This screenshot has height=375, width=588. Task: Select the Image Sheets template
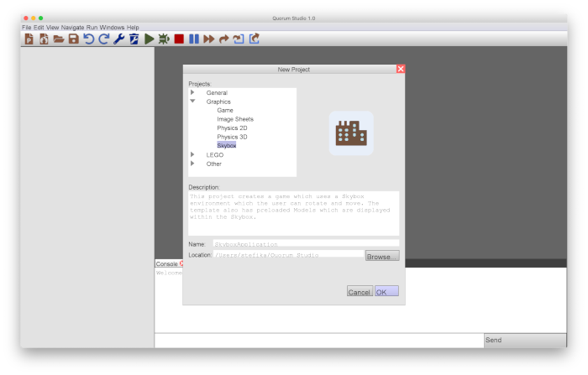click(235, 119)
